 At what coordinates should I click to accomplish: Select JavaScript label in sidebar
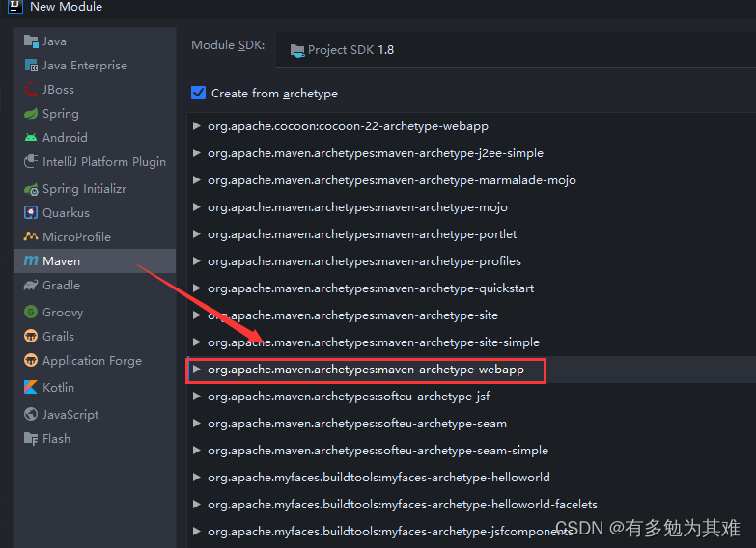[x=70, y=415]
